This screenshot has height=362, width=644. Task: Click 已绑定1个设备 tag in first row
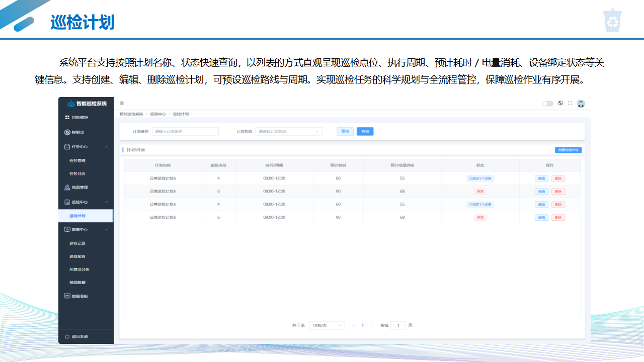(x=480, y=178)
